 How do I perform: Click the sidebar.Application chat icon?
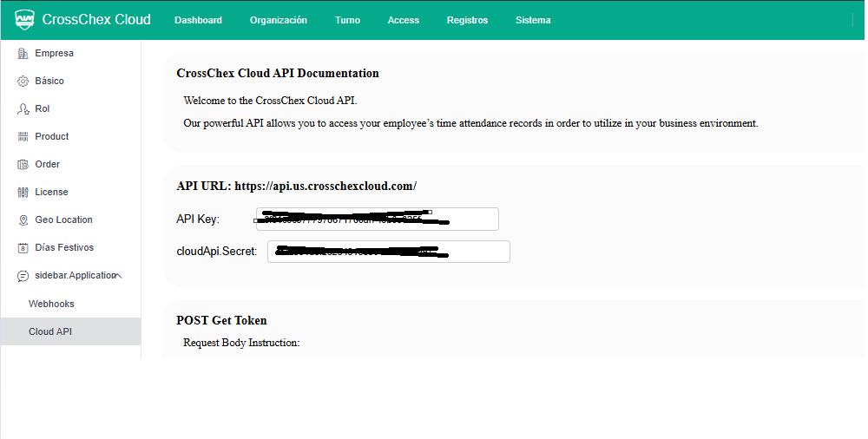pyautogui.click(x=23, y=276)
